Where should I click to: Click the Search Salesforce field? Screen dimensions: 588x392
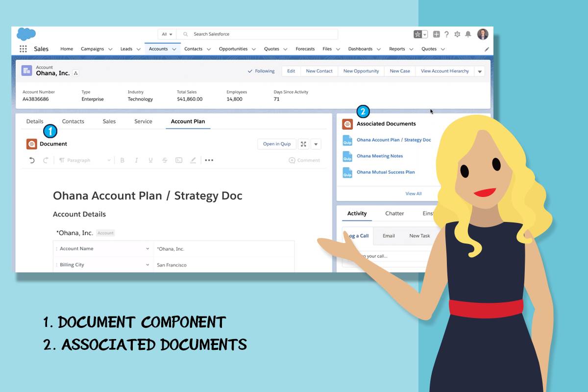257,34
